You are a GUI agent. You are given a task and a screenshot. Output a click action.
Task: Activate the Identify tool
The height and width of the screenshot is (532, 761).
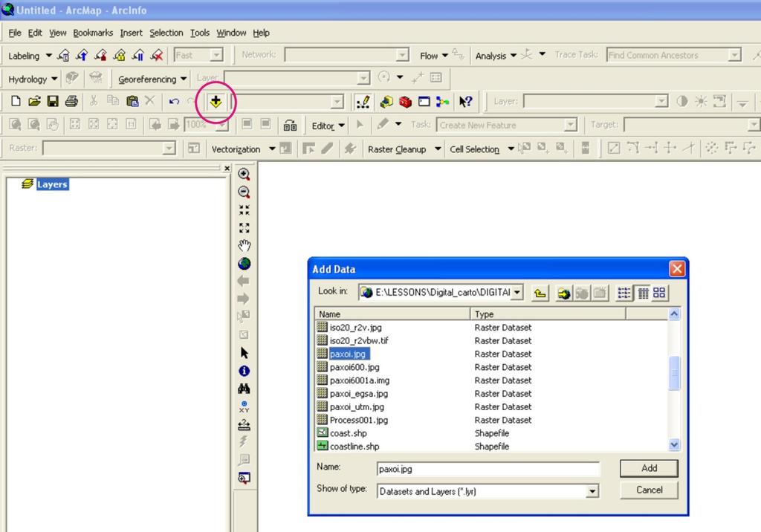[x=244, y=371]
